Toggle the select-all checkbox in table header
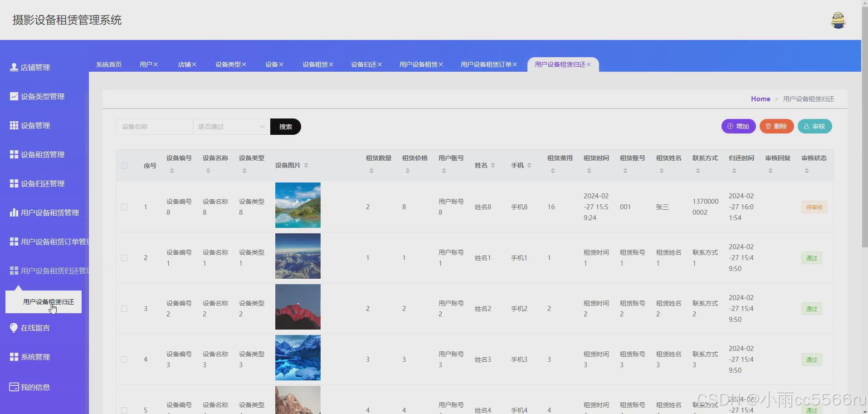 pyautogui.click(x=124, y=165)
